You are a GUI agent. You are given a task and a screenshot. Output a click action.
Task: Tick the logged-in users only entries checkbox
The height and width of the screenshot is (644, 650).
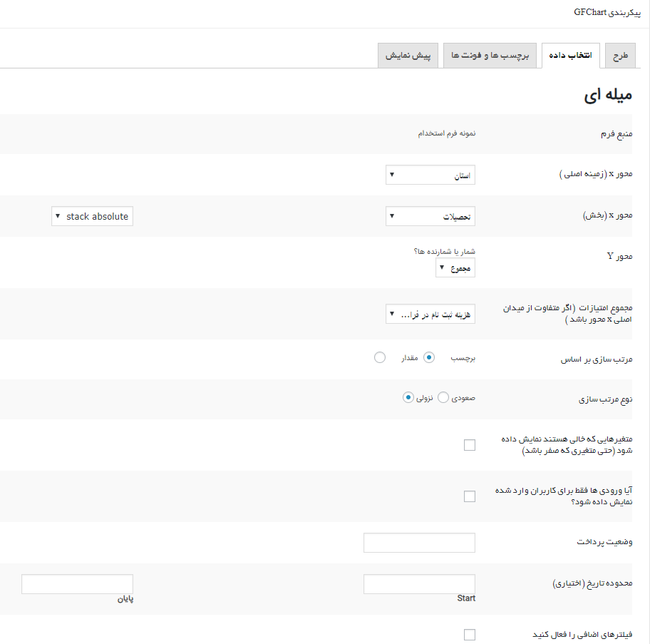469,496
